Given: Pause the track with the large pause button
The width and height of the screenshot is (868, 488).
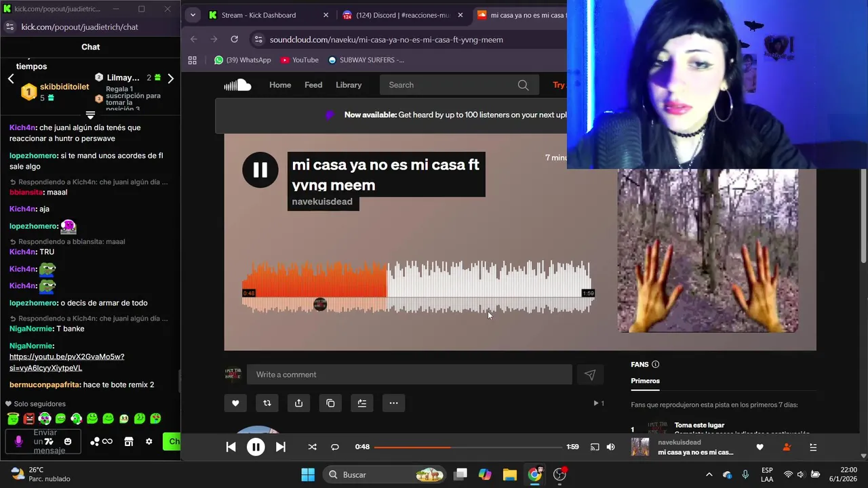Looking at the screenshot, I should point(260,170).
